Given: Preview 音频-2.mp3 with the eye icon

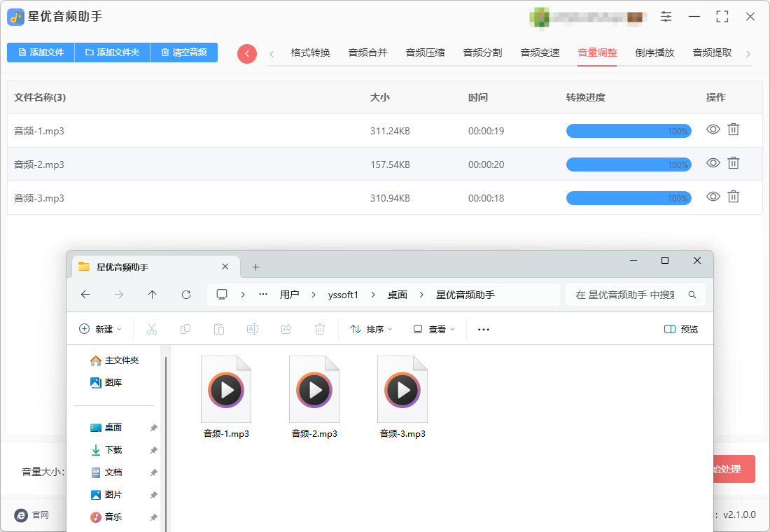Looking at the screenshot, I should [713, 162].
